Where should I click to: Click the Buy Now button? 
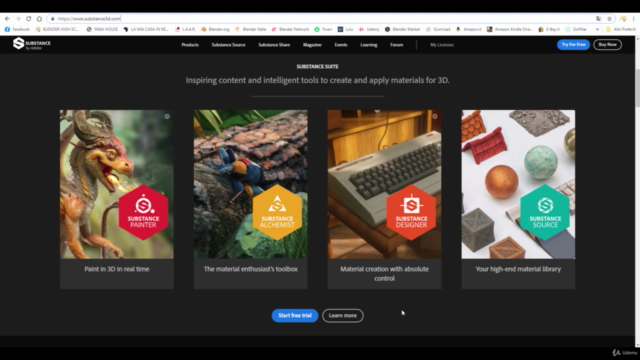(607, 44)
